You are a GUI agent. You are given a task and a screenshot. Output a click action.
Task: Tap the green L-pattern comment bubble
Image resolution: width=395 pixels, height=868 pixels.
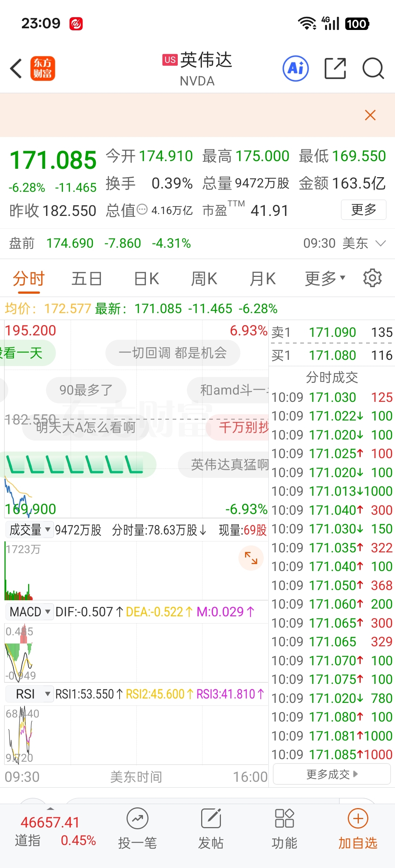coord(78,464)
